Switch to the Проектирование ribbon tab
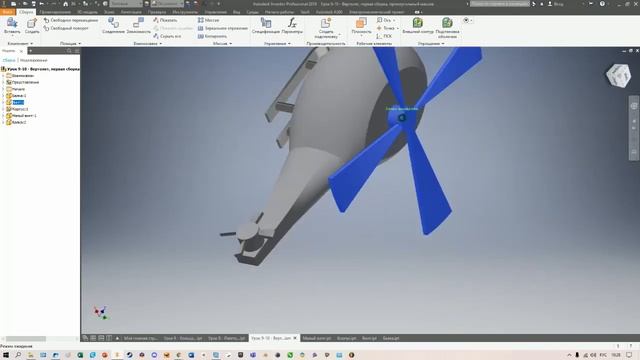 pos(56,12)
